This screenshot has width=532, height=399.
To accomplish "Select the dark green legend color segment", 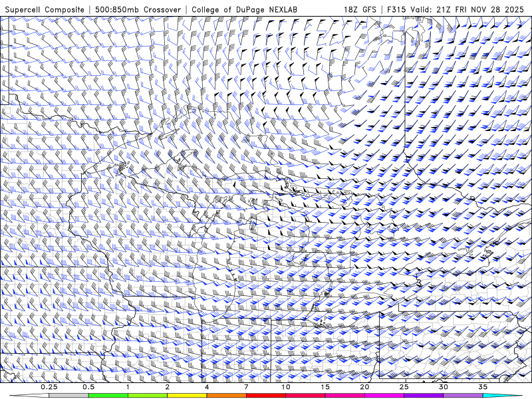I will (108, 396).
